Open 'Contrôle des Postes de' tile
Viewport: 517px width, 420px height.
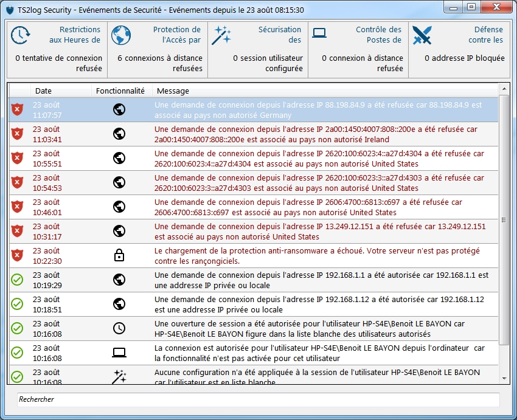(358, 50)
